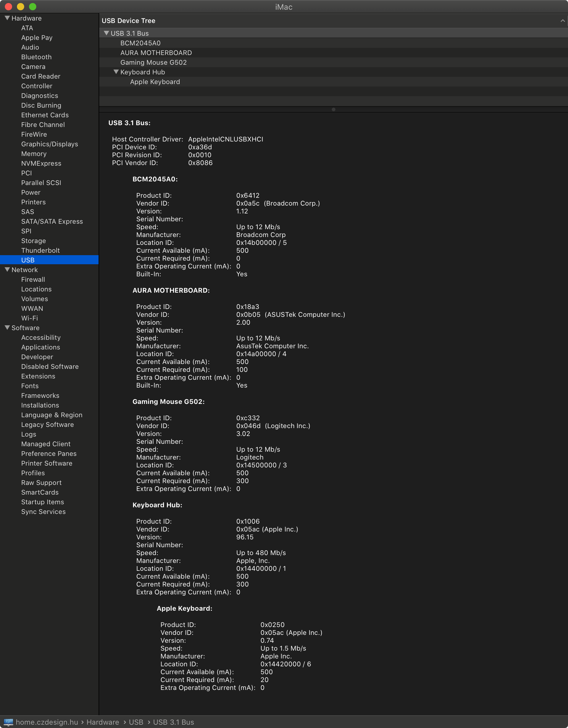
Task: Select Applications under Software
Action: tap(41, 347)
